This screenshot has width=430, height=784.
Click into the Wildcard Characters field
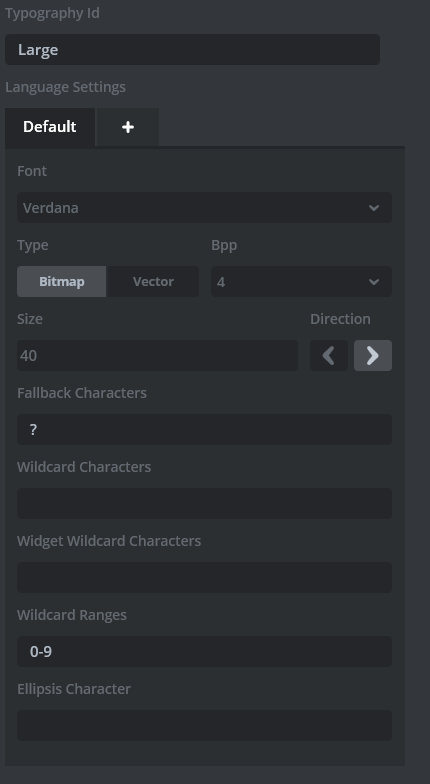204,504
